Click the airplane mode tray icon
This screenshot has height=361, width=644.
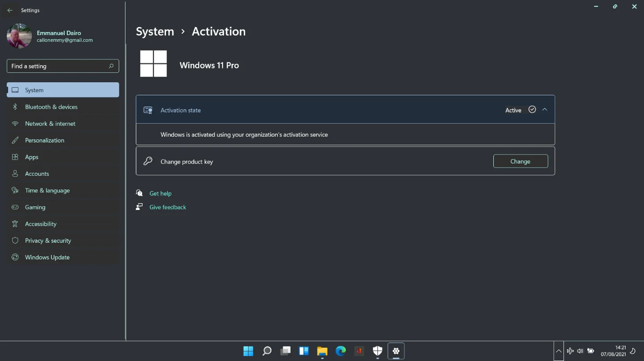pos(570,351)
